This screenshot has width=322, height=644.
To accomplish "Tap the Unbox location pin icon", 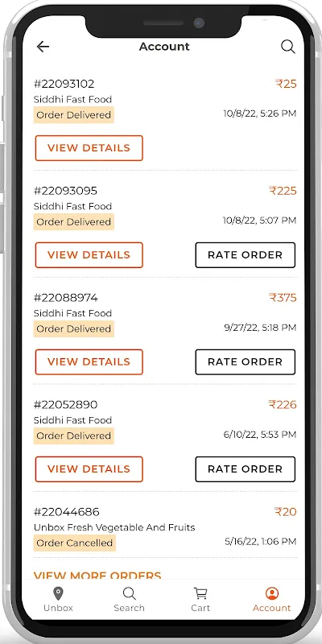I will [x=58, y=593].
